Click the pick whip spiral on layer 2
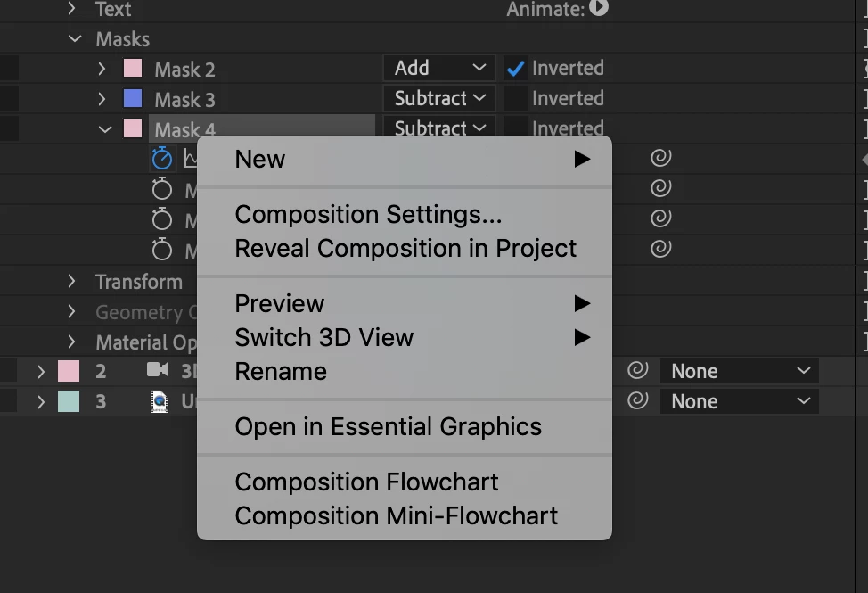Screen dimensions: 868x593 [x=636, y=371]
